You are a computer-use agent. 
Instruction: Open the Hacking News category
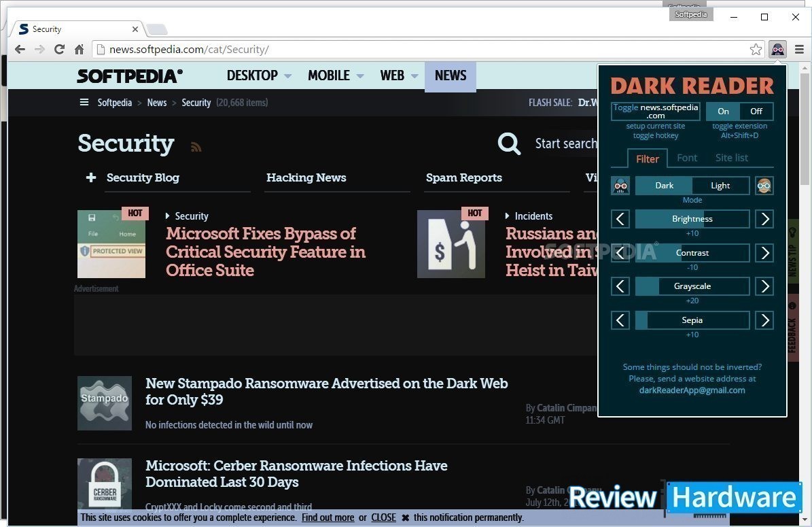(x=306, y=177)
